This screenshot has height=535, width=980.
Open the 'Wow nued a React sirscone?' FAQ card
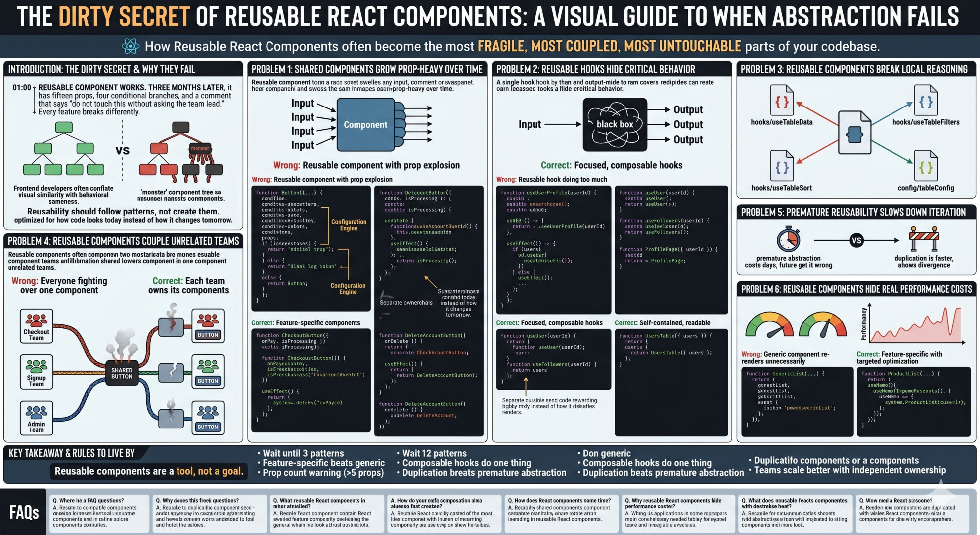tap(911, 513)
